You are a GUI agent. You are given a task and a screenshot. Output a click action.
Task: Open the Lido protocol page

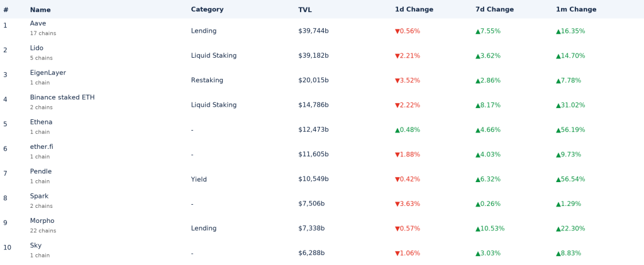coord(36,48)
